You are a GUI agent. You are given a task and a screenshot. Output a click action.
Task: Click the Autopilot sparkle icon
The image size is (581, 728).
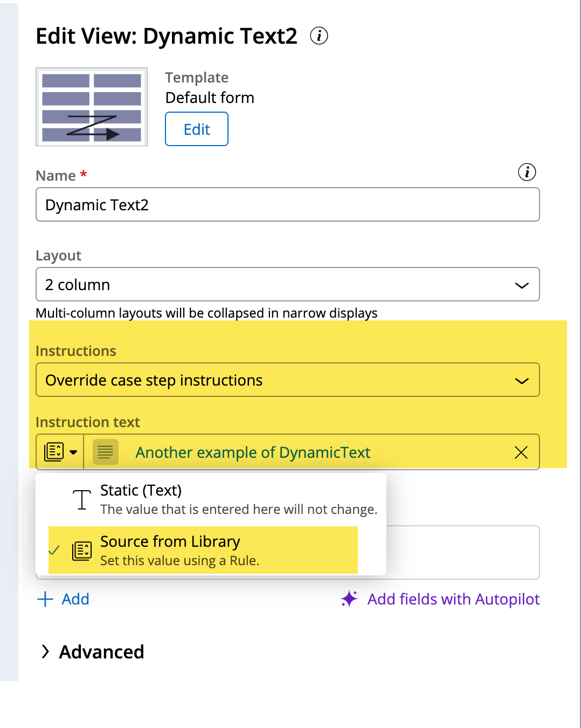[349, 599]
